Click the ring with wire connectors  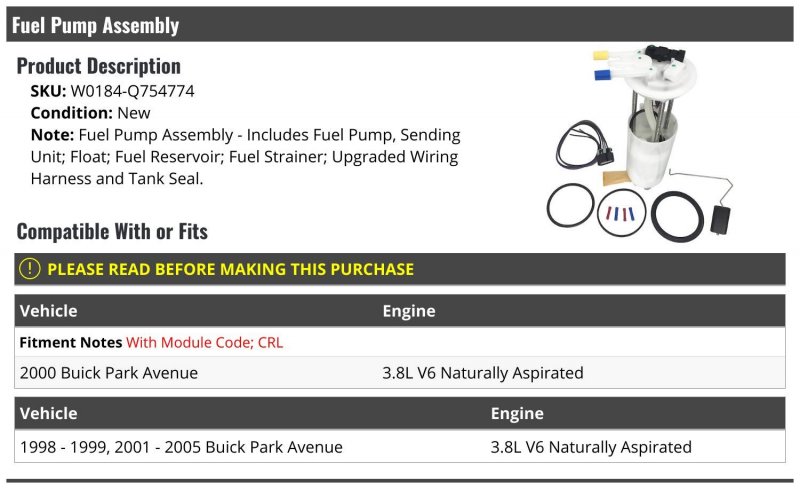coord(621,212)
